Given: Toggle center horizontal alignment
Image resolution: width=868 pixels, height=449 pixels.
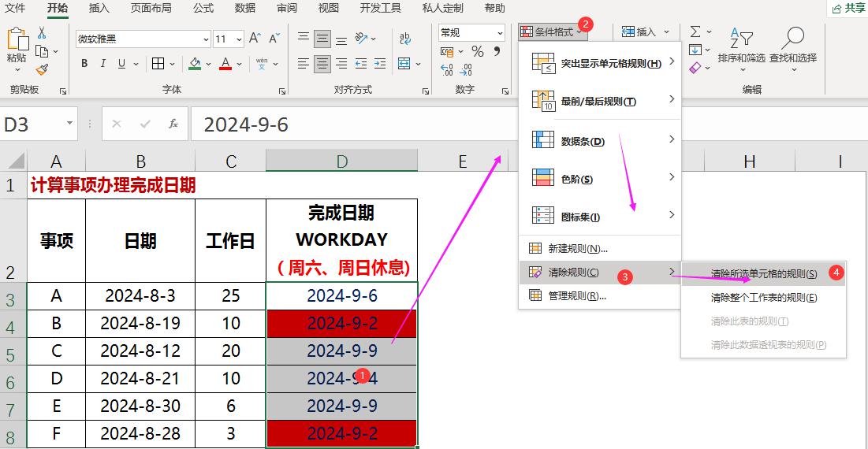Looking at the screenshot, I should pos(322,64).
